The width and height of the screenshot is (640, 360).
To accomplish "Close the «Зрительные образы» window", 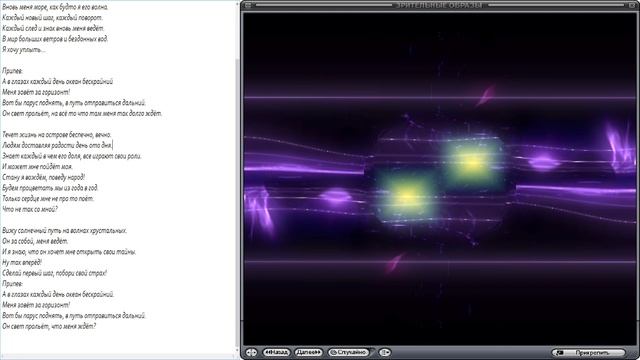I will tap(632, 5).
